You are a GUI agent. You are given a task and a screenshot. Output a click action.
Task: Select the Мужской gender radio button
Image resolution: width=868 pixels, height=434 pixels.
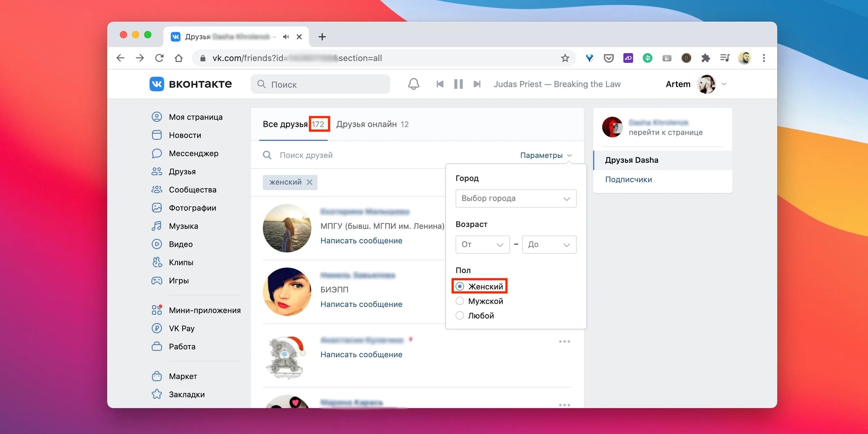tap(460, 301)
